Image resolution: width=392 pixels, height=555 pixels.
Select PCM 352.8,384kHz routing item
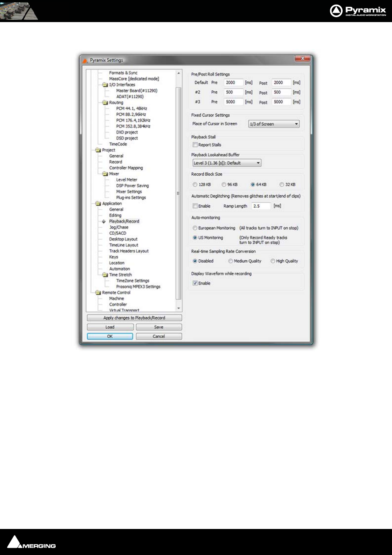coord(133,126)
